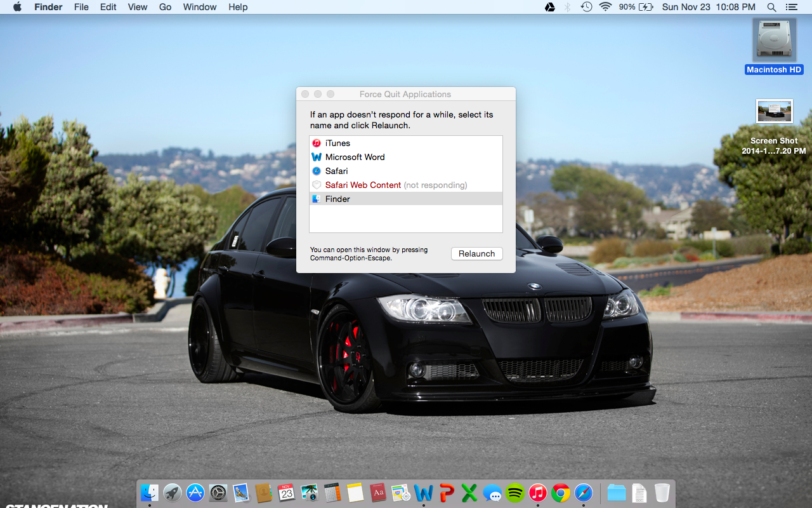Open the documents stack in Dock
The width and height of the screenshot is (812, 508).
639,492
